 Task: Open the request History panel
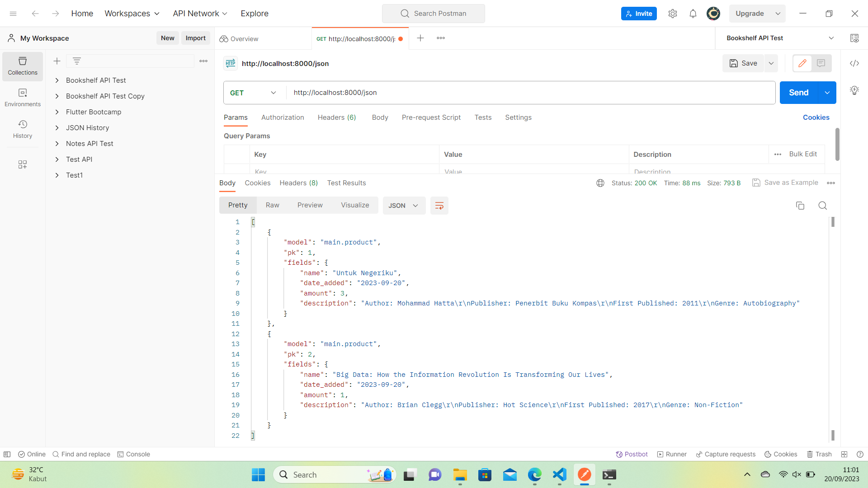[x=22, y=130]
